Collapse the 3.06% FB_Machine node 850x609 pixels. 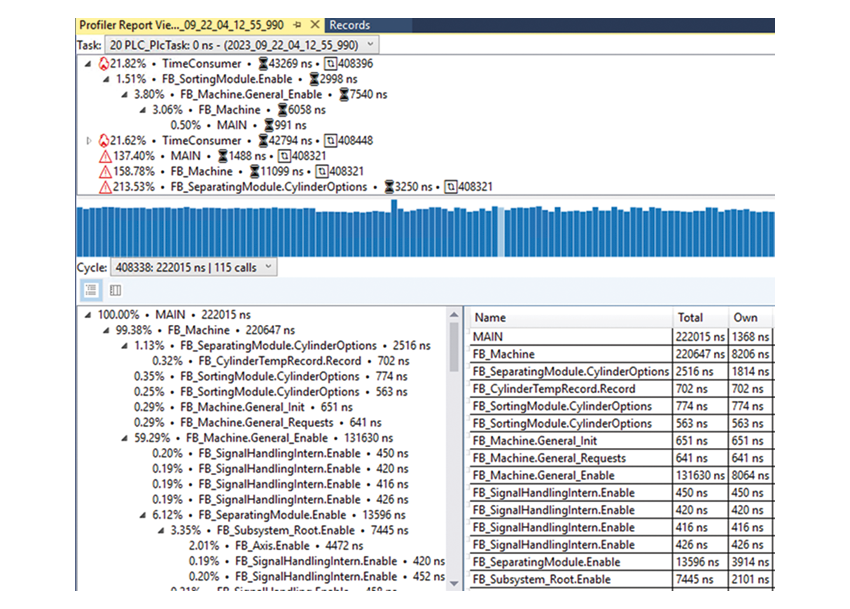143,110
